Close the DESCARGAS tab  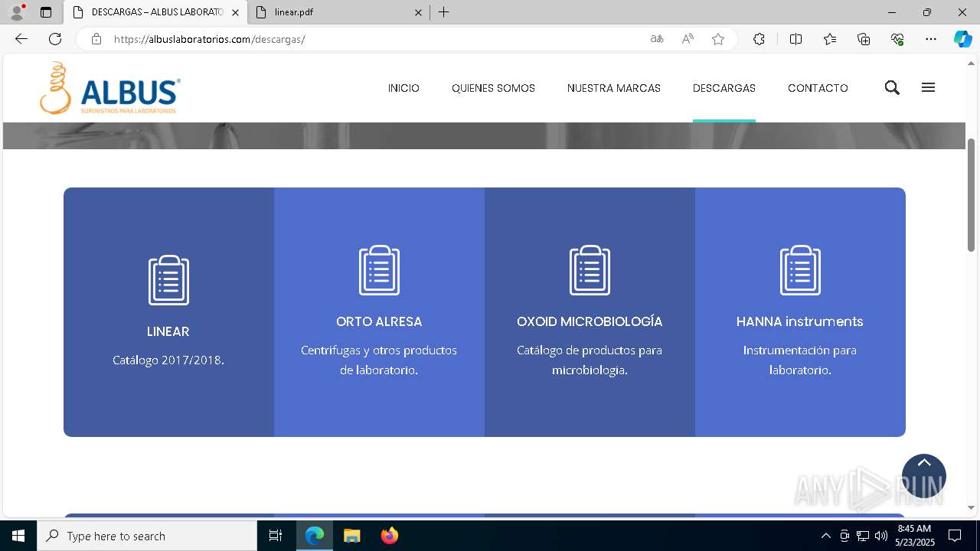[235, 12]
